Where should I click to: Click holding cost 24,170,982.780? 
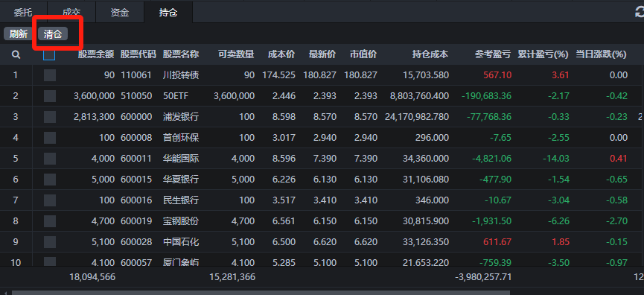417,117
